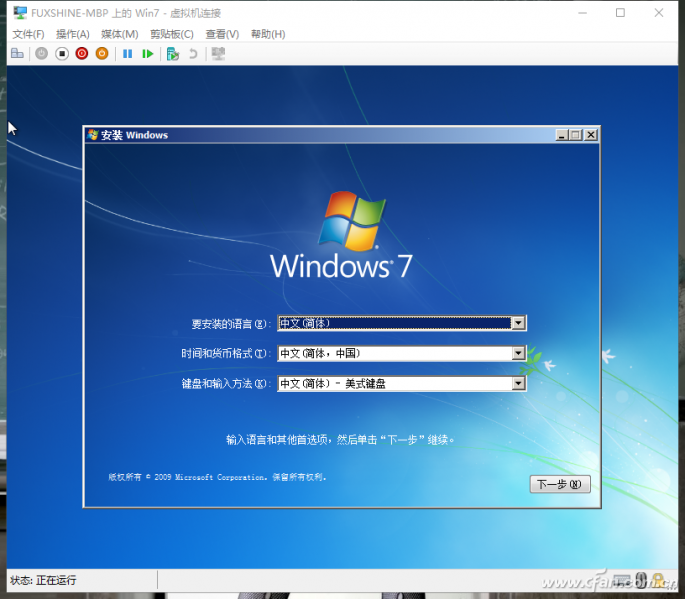Open the 媒体(M) menu

click(x=120, y=34)
